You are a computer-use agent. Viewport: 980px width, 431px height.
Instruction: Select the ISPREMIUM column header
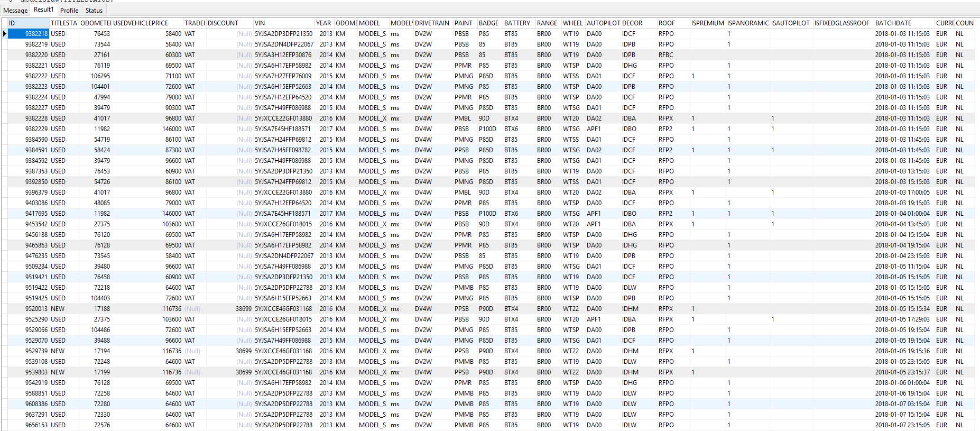tap(708, 23)
